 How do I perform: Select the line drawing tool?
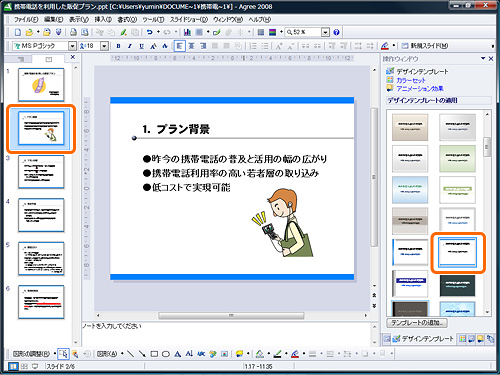click(x=131, y=354)
